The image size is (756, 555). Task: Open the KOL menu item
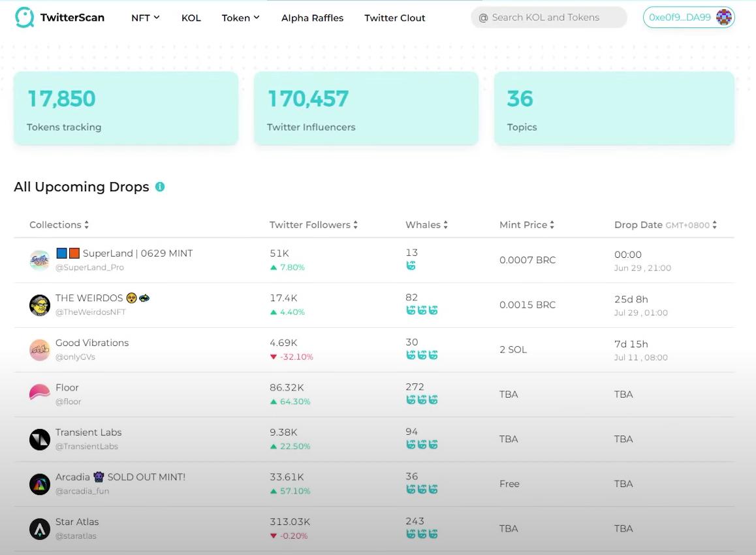click(x=191, y=18)
